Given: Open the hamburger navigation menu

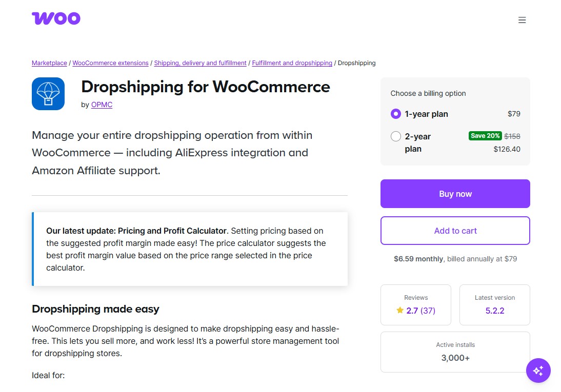Looking at the screenshot, I should [x=522, y=20].
